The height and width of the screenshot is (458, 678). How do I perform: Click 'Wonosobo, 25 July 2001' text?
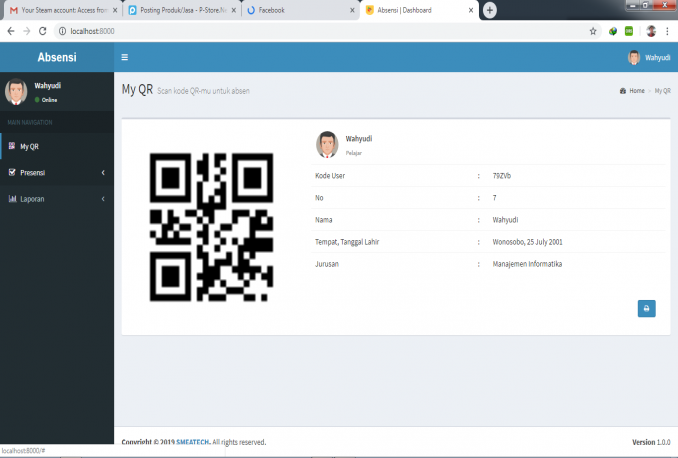528,242
